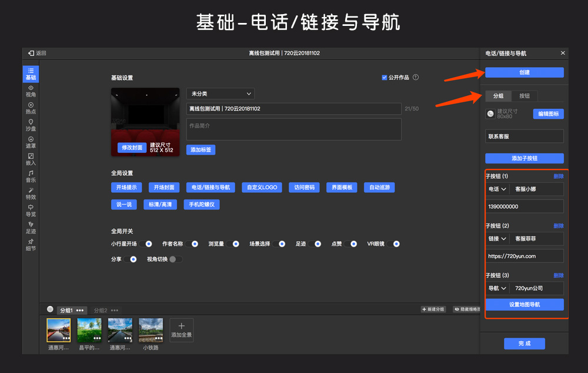Expand the 电话 type dropdown in 子按钮 (1)
This screenshot has height=373, width=588.
(497, 189)
